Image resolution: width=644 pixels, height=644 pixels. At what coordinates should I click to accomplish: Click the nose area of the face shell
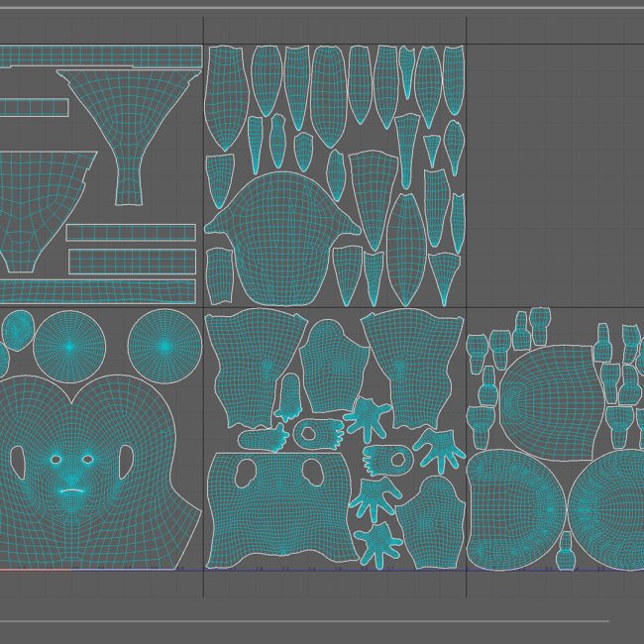(x=72, y=479)
